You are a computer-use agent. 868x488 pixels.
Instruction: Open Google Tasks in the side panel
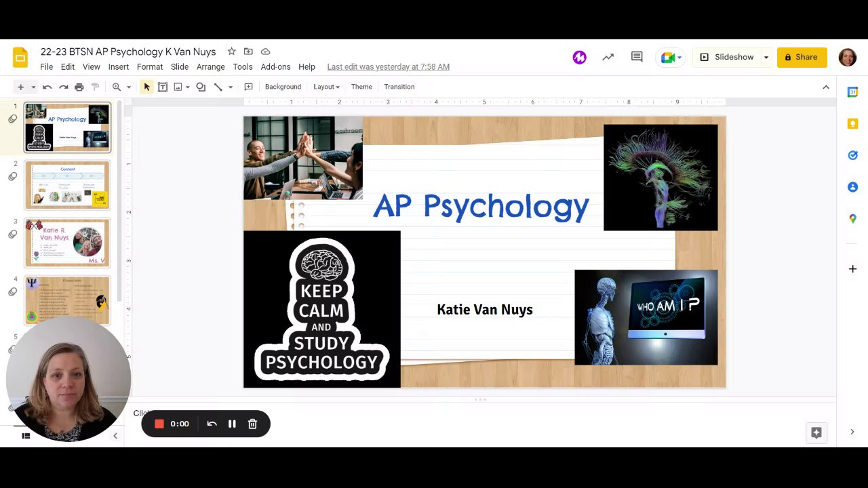(853, 155)
